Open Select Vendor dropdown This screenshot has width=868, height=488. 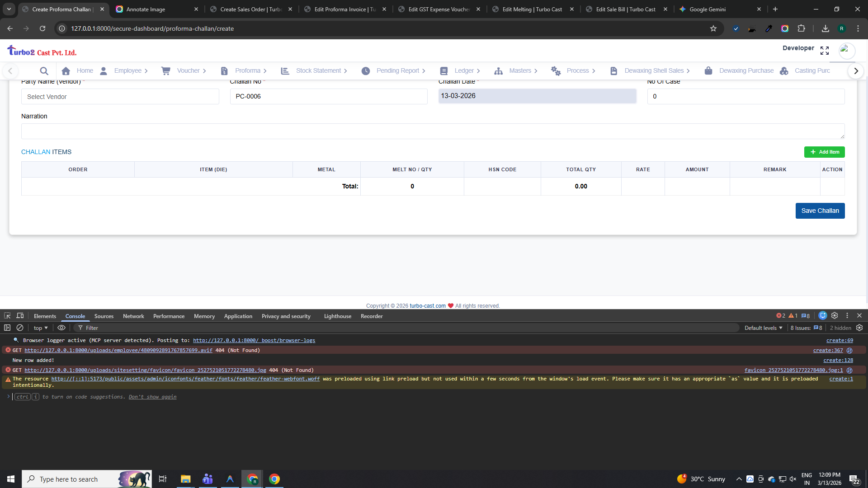(x=120, y=97)
